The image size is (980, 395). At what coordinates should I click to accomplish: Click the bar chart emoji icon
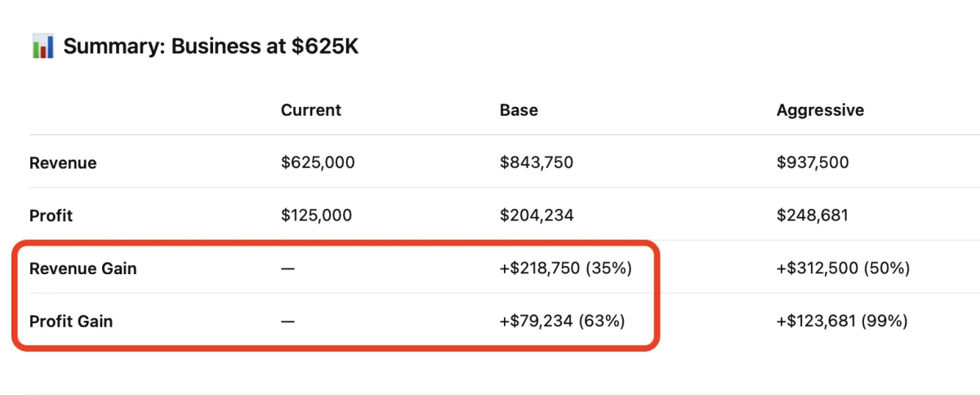(x=42, y=47)
